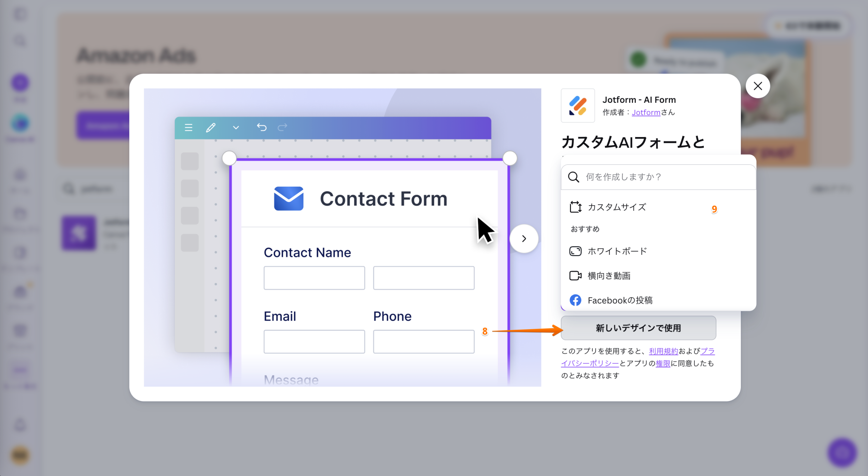Select ホワイトボード option
Viewport: 868px width, 476px height.
(658, 251)
